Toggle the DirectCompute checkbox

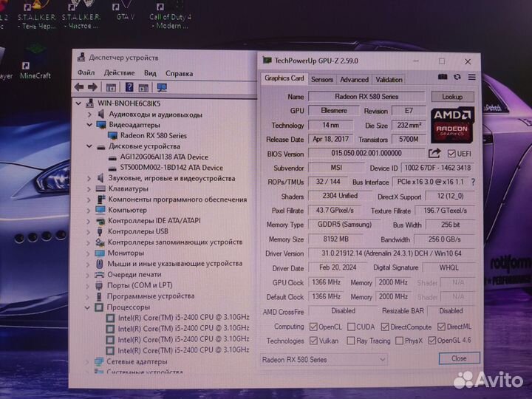point(385,327)
